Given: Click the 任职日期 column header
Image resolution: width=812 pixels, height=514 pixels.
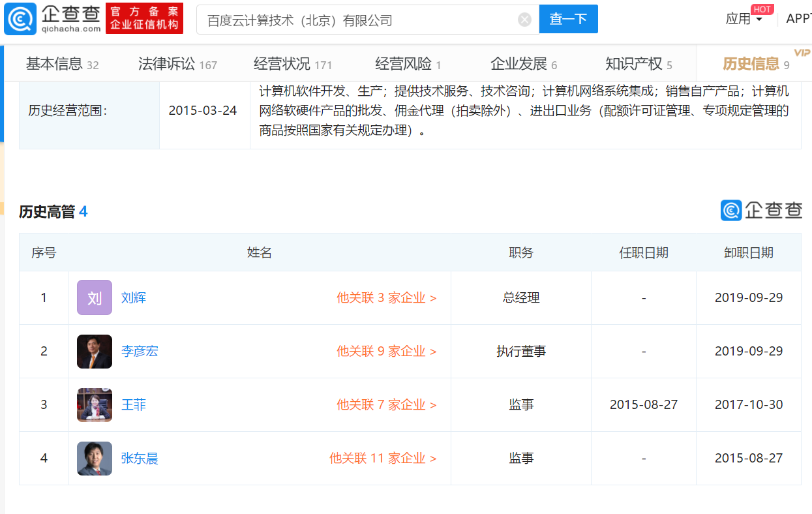Looking at the screenshot, I should pos(644,252).
